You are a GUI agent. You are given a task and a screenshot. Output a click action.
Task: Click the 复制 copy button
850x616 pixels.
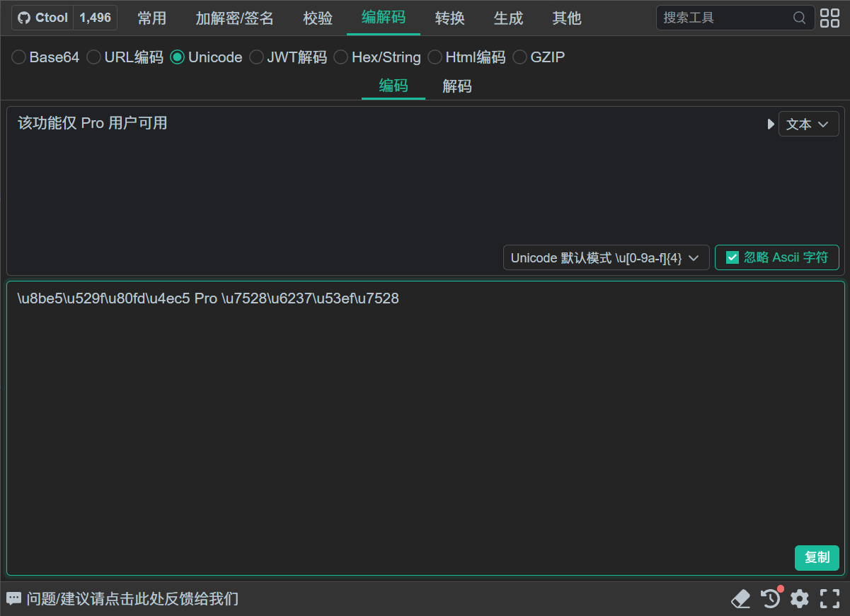point(817,557)
